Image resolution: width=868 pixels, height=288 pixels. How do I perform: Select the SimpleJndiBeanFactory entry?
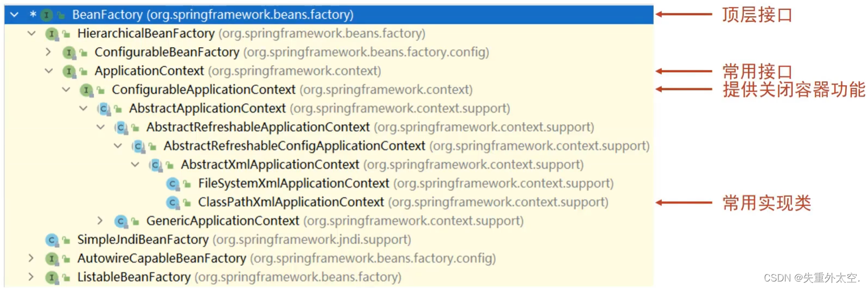[x=244, y=240]
